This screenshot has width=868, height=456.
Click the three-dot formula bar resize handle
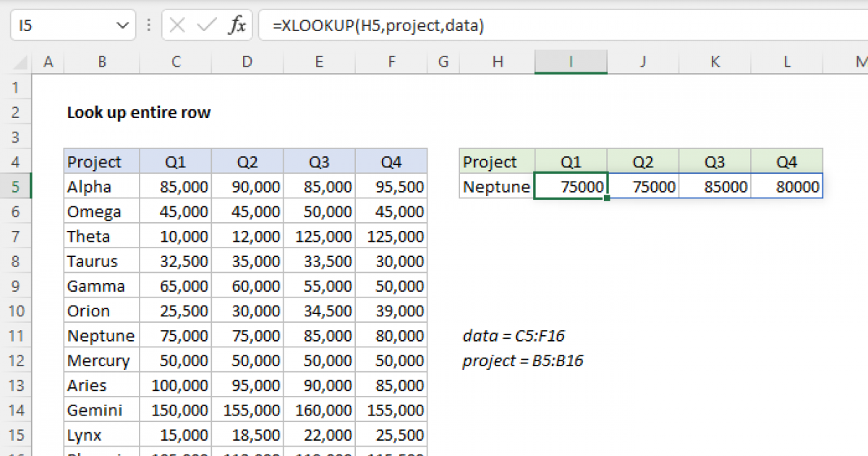tap(150, 27)
